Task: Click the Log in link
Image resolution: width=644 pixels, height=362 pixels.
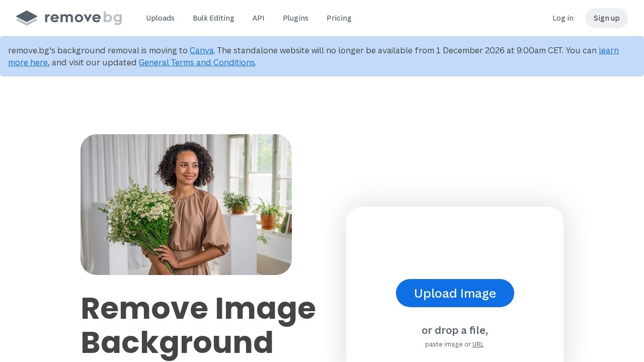Action: coord(563,18)
